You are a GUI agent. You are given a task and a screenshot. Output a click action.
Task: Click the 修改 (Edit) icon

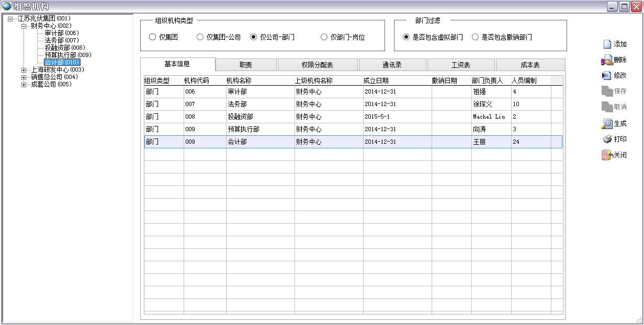click(607, 76)
